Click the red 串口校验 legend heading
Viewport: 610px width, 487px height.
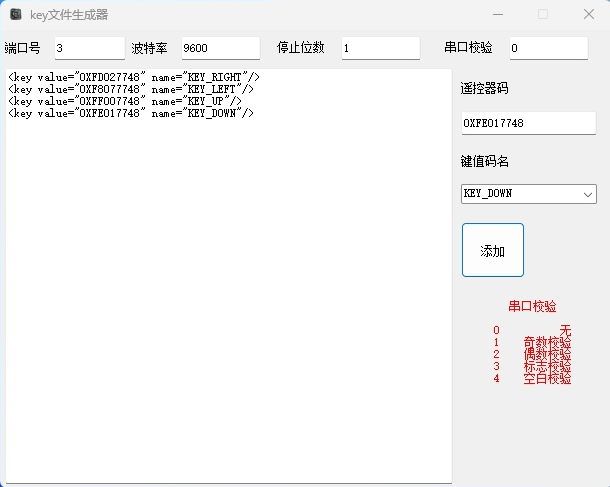click(x=532, y=307)
